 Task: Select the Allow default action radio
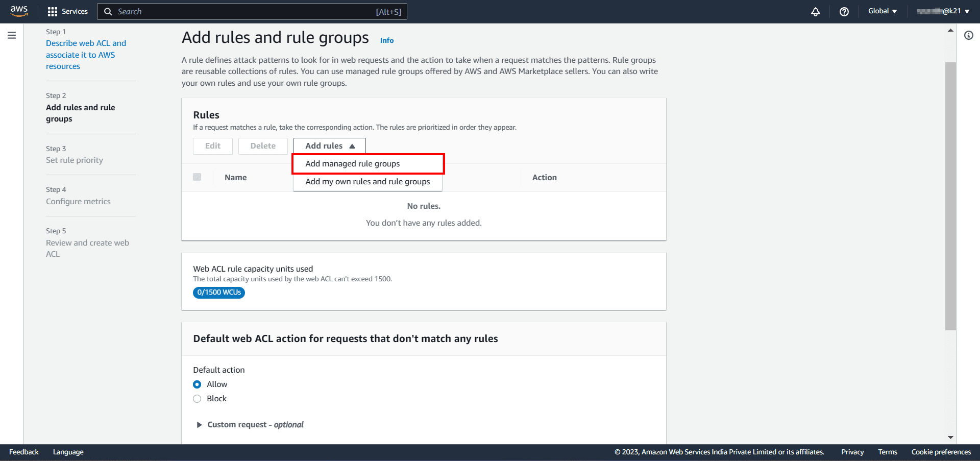pos(197,384)
